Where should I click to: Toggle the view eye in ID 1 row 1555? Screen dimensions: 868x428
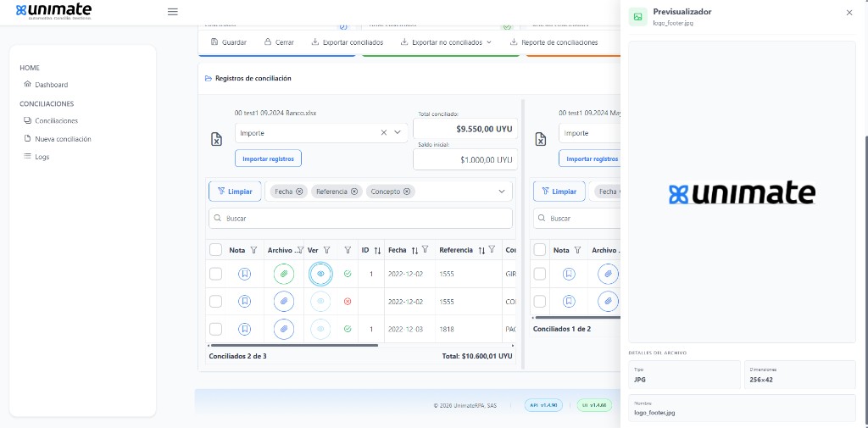320,274
